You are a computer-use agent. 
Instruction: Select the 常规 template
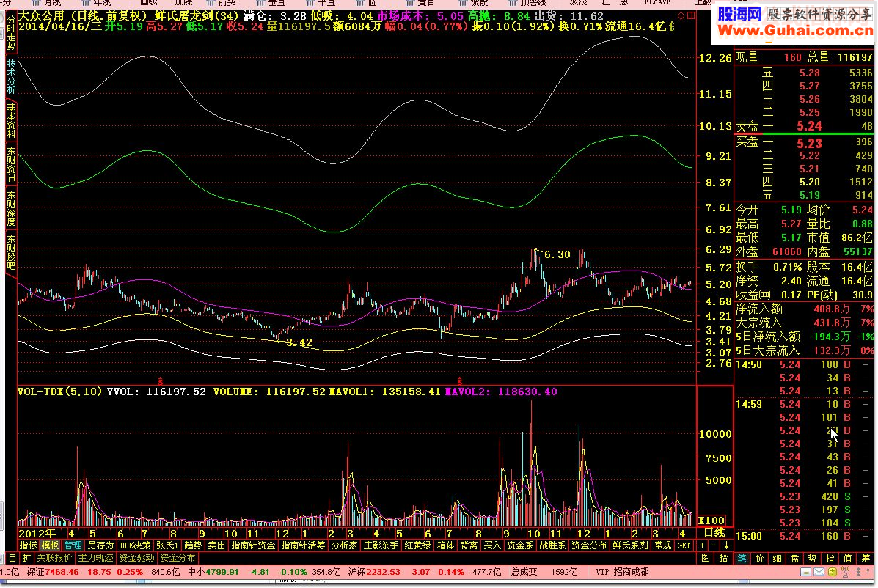(663, 545)
